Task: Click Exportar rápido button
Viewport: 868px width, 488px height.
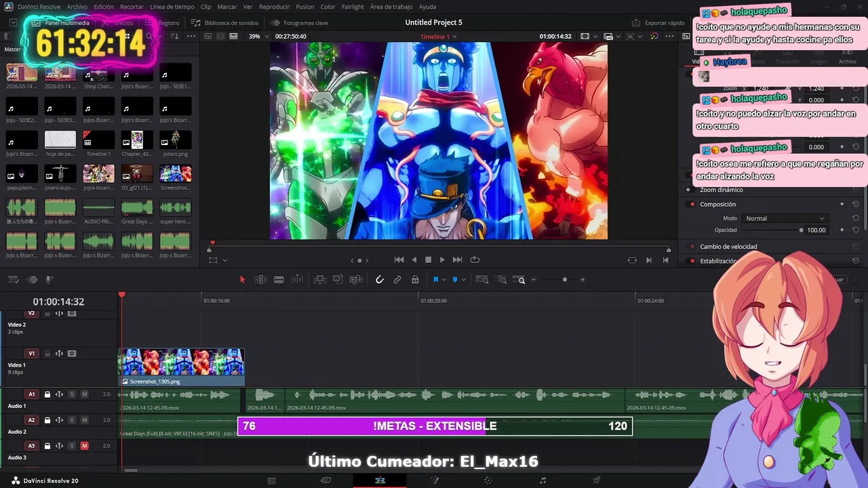Action: tap(658, 23)
